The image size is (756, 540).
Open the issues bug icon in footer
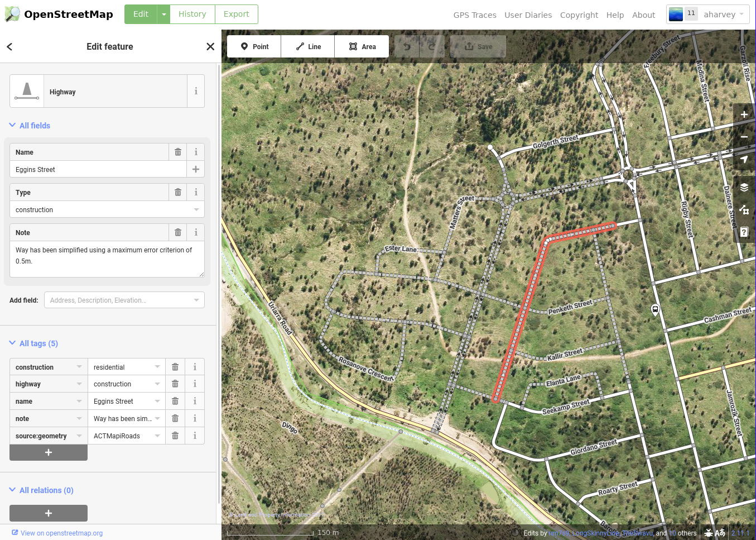pos(709,533)
